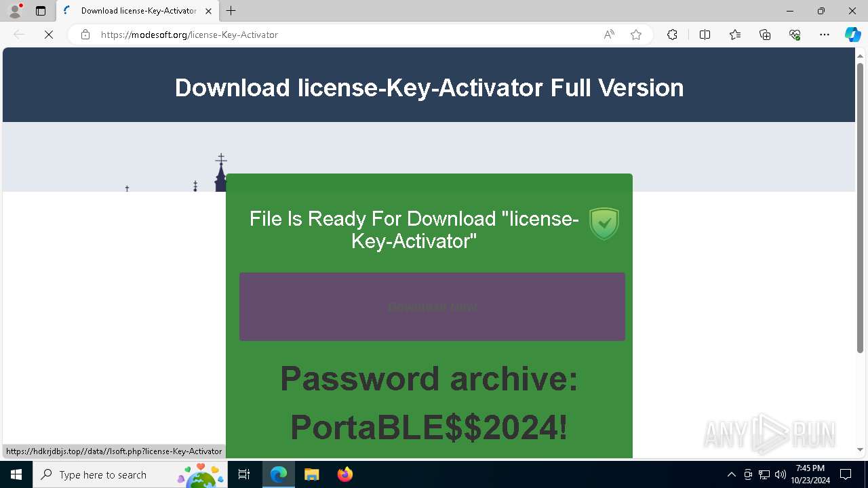Go back to previous page
This screenshot has width=868, height=488.
coord(19,35)
